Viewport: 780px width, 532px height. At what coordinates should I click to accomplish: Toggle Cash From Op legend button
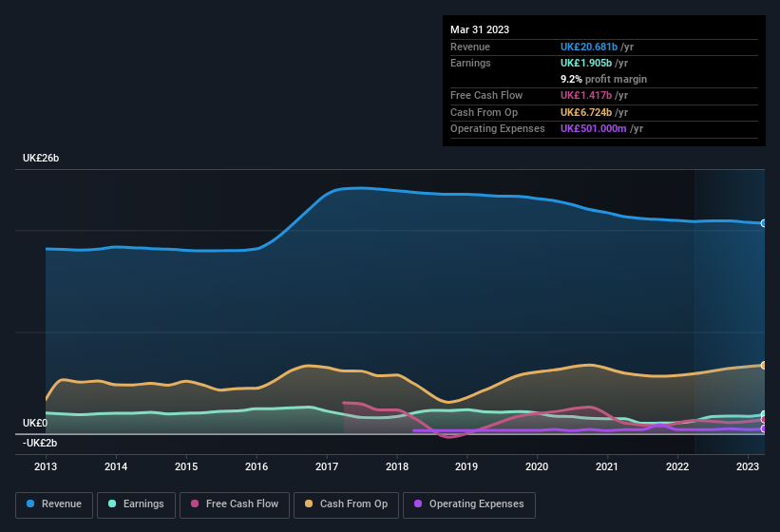tap(346, 504)
